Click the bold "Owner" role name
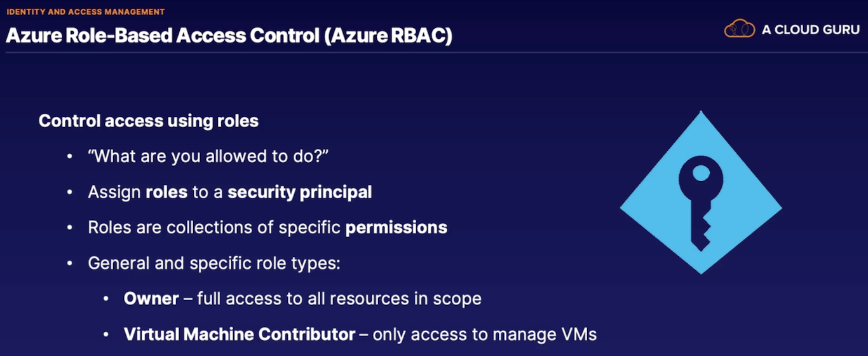868x356 pixels. tap(151, 298)
